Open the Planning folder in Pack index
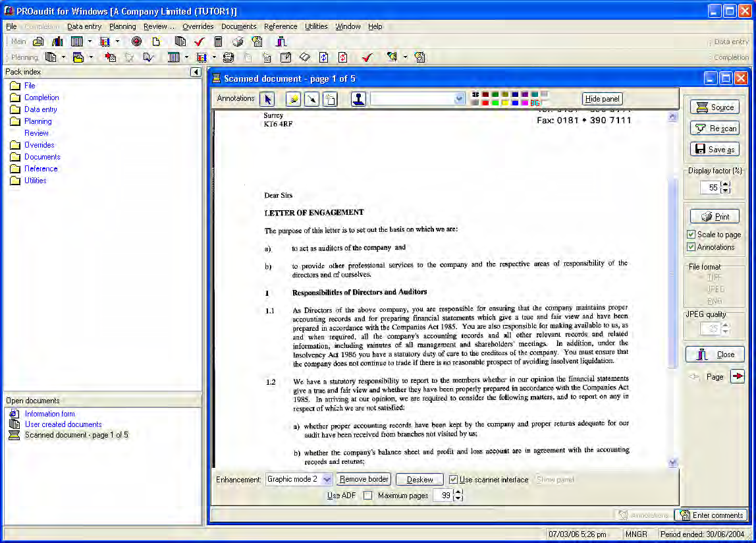Viewport: 756px width, 543px height. (x=38, y=121)
